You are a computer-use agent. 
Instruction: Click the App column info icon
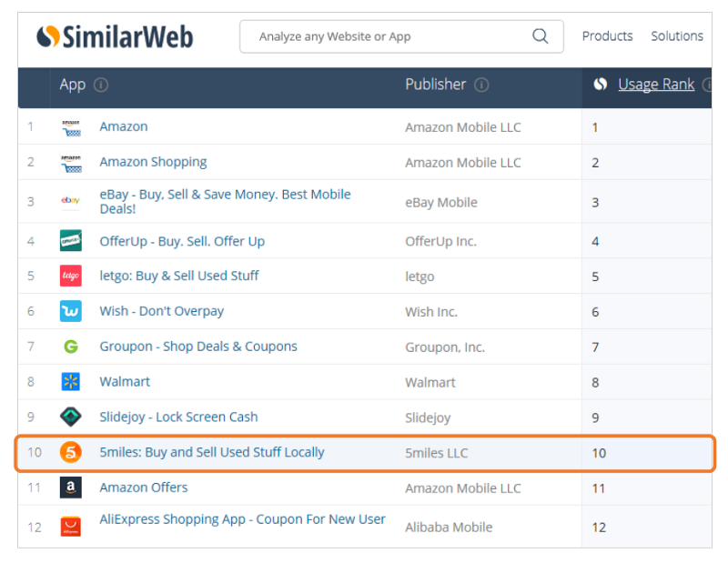pyautogui.click(x=101, y=85)
